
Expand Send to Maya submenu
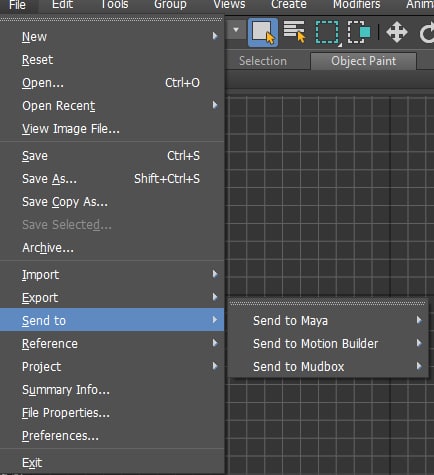[x=328, y=320]
